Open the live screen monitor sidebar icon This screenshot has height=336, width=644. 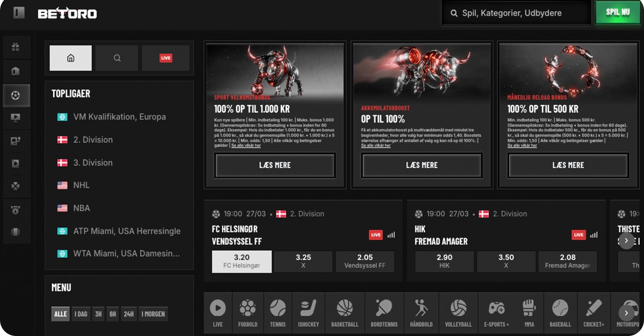point(16,118)
